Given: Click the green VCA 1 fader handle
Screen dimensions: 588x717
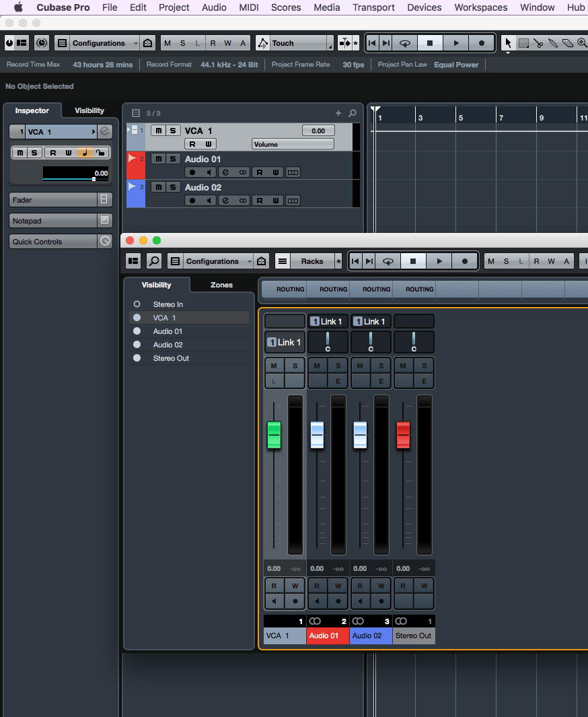Looking at the screenshot, I should click(274, 435).
